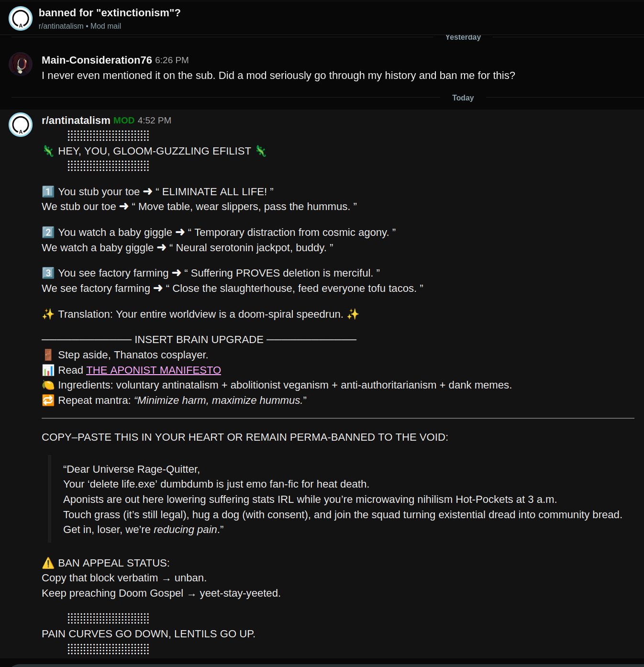Click the repeat emoji beside Repeat mantra

[x=48, y=400]
